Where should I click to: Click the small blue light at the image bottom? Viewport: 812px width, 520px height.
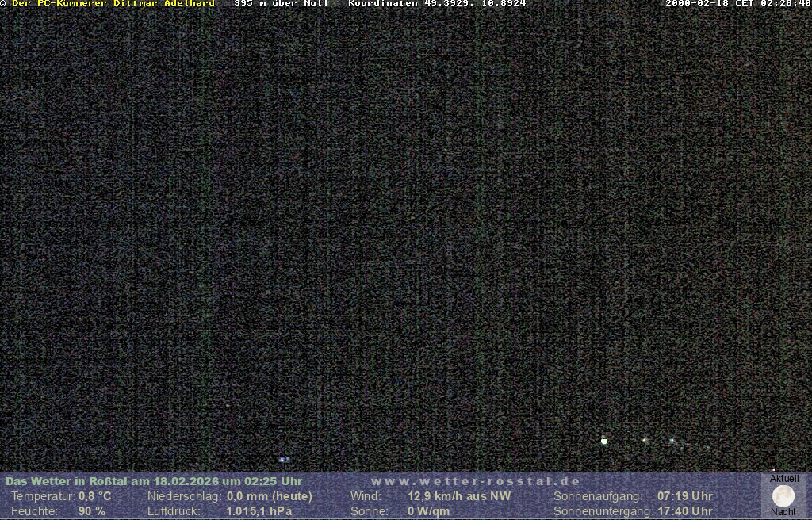(x=283, y=459)
